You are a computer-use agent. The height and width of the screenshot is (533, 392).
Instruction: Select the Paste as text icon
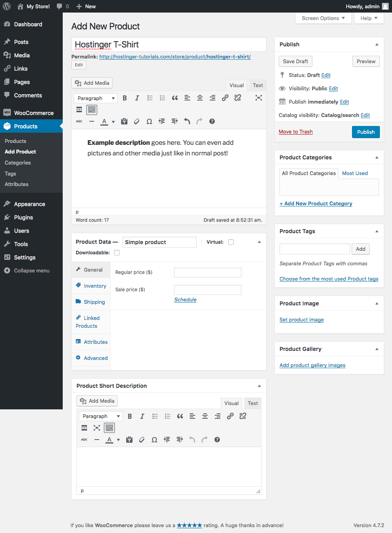click(x=124, y=121)
